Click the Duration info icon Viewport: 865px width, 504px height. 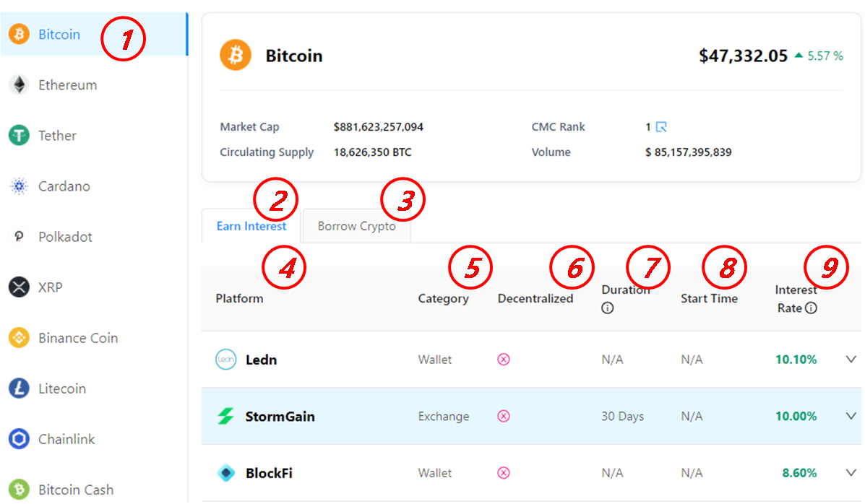[x=607, y=308]
